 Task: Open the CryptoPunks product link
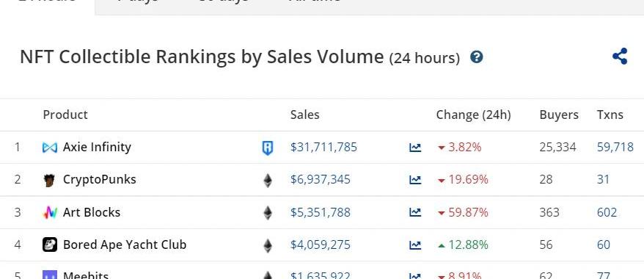click(100, 180)
